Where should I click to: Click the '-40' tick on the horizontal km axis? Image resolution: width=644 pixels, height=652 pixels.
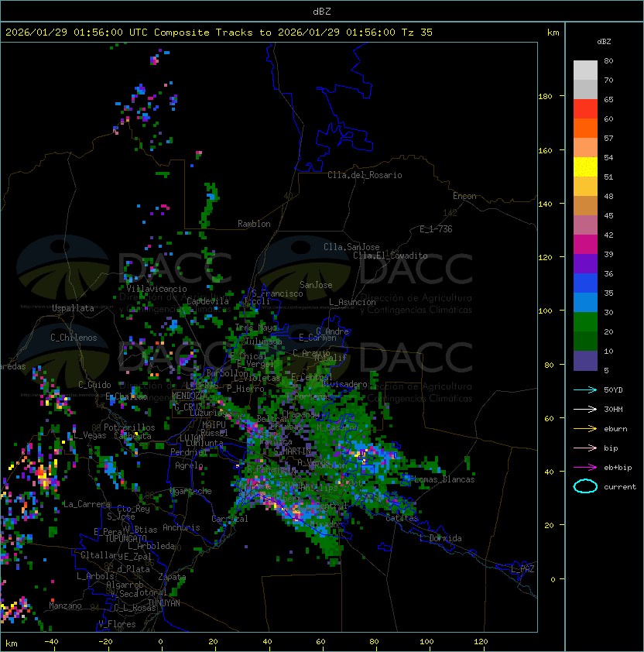click(x=51, y=642)
